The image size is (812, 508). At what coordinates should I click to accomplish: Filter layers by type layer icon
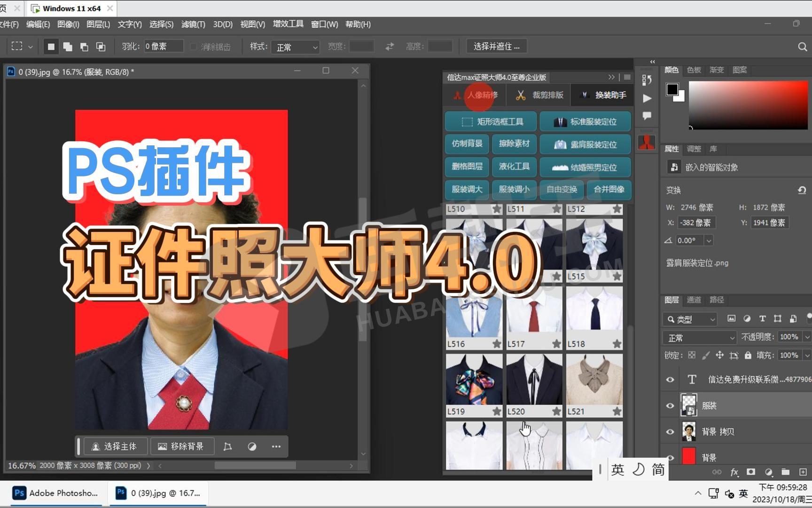pos(762,318)
